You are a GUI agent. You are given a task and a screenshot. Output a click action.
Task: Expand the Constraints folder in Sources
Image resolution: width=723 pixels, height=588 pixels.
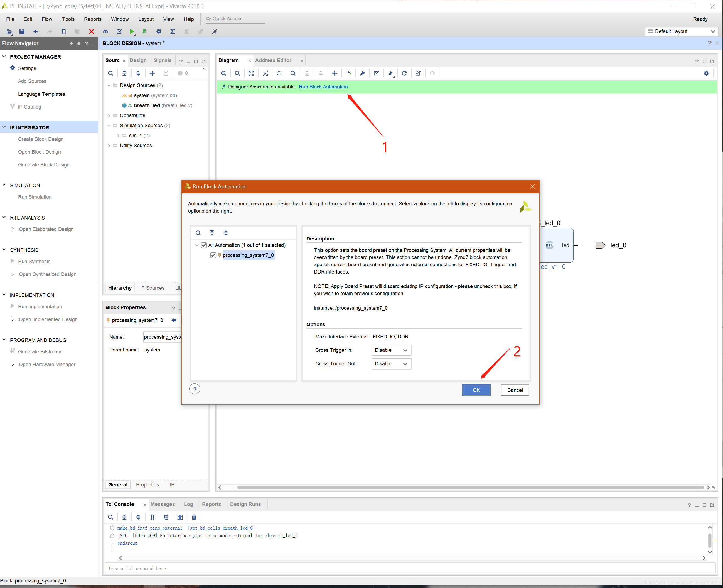pyautogui.click(x=109, y=115)
